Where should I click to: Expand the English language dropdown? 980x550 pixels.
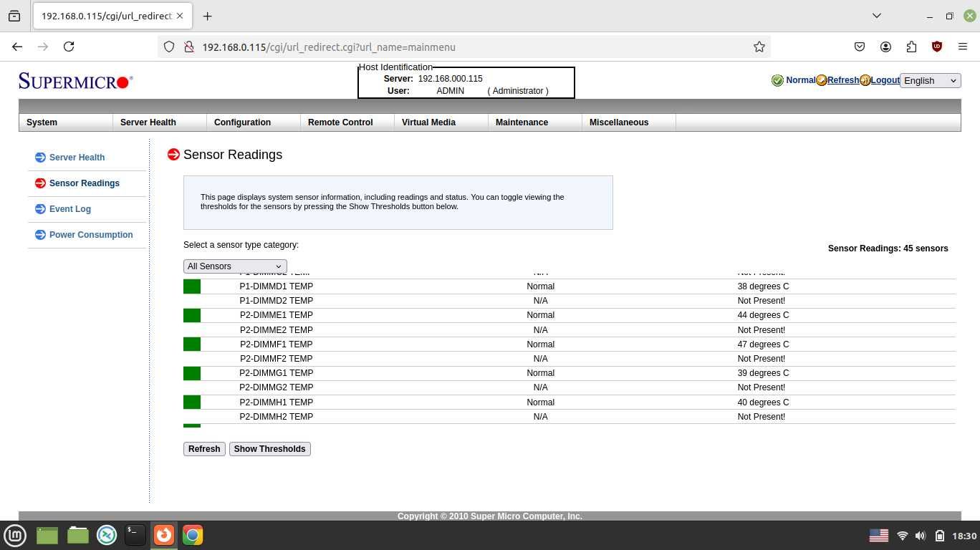coord(930,80)
